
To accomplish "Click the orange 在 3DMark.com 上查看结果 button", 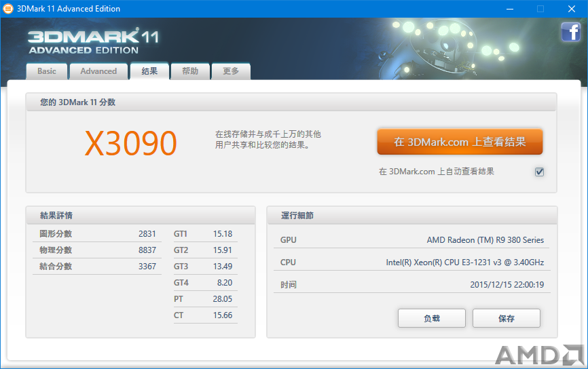I will (x=460, y=142).
